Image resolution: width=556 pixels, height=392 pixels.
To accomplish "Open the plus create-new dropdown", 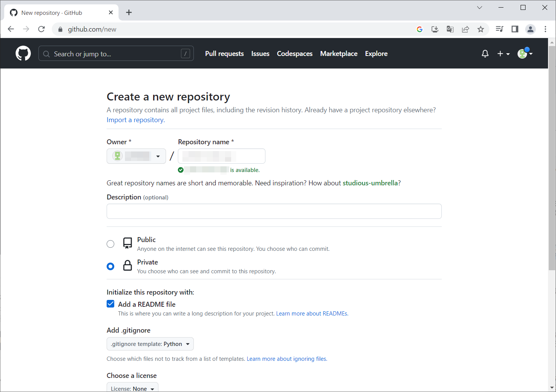I will coord(503,54).
